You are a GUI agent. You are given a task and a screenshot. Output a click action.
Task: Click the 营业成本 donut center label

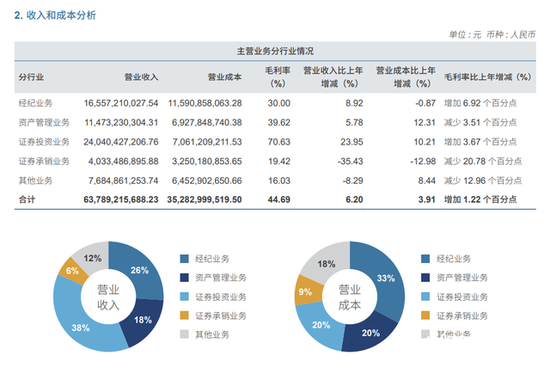[349, 297]
